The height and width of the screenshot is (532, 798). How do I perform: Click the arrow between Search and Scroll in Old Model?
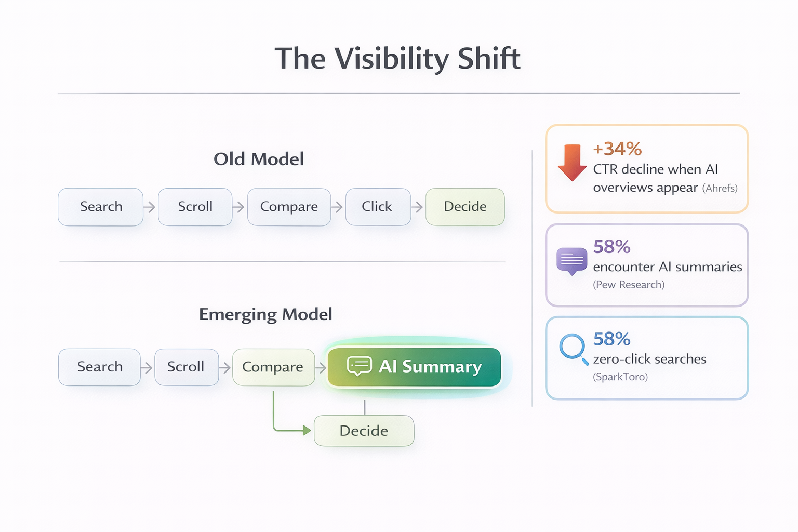point(150,207)
